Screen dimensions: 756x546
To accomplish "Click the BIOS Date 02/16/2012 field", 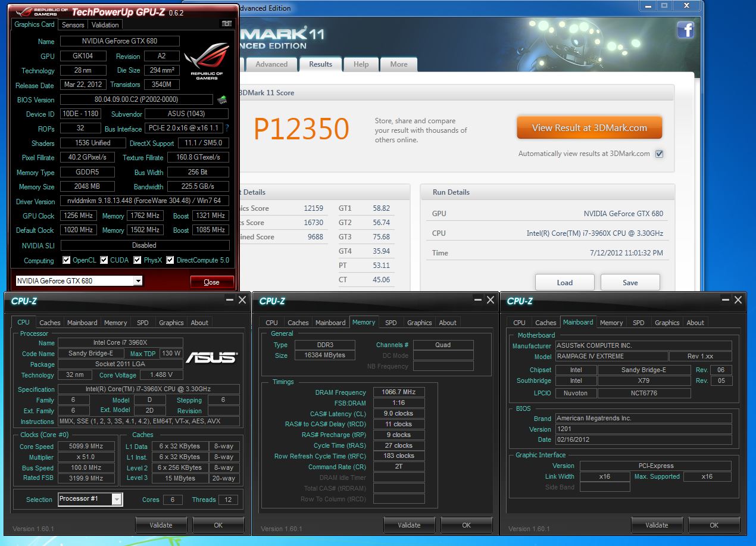I will (643, 439).
